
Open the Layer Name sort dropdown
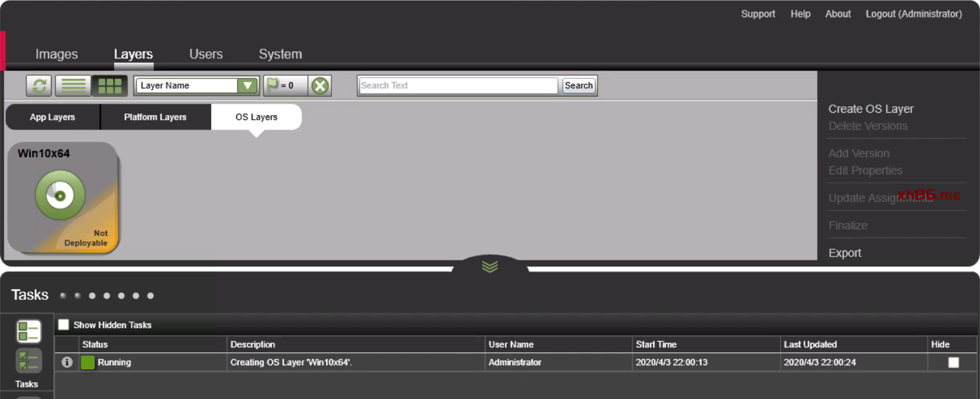tap(247, 85)
